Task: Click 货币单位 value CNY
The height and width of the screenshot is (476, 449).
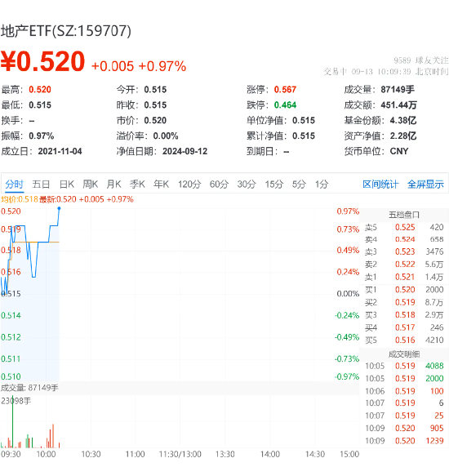Action: click(399, 151)
